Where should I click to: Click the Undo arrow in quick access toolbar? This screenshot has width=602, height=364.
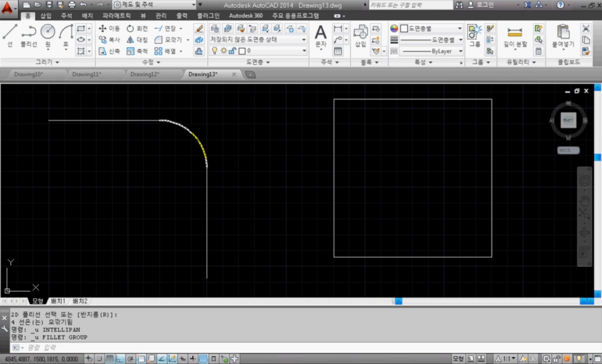point(83,5)
